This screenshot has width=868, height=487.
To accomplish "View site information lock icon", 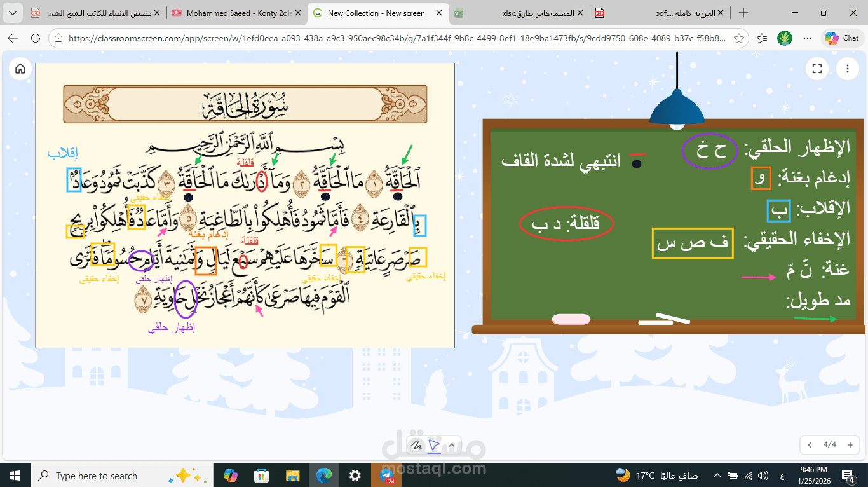I will pyautogui.click(x=58, y=38).
